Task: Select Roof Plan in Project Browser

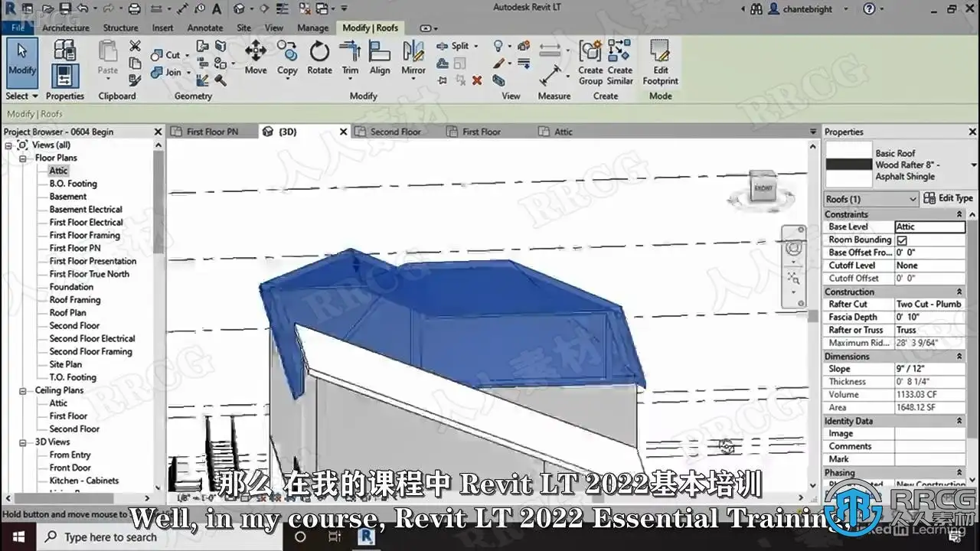Action: (68, 313)
